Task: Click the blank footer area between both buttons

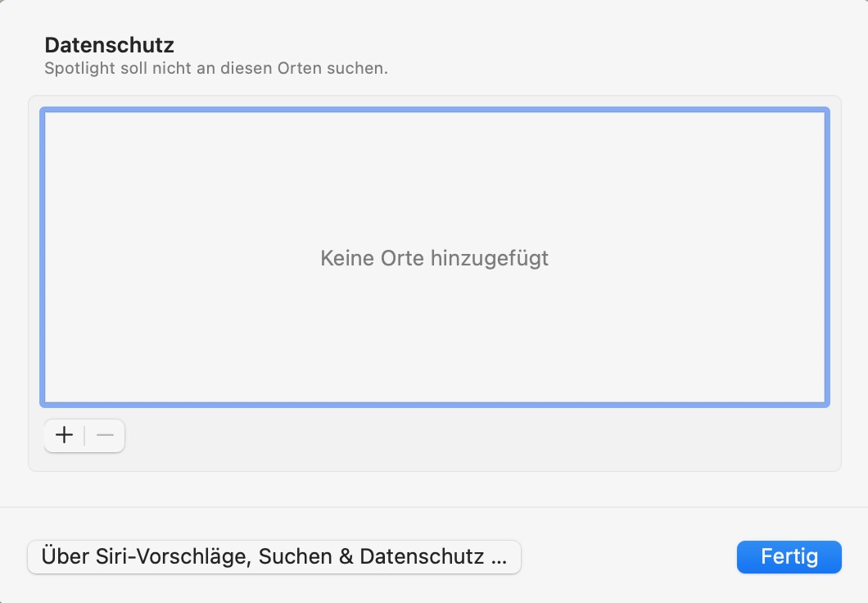Action: [629, 557]
